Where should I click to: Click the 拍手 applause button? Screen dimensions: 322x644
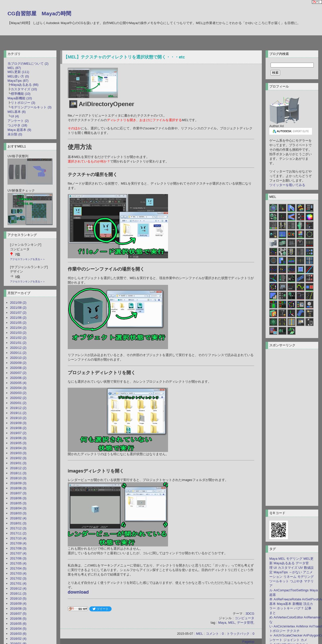tap(78, 609)
